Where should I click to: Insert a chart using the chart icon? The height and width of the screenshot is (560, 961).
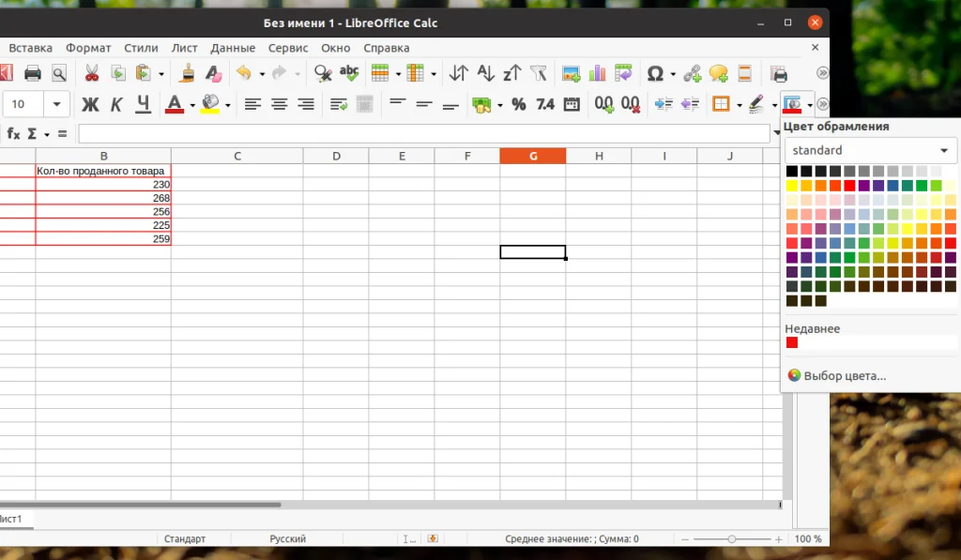coord(598,72)
